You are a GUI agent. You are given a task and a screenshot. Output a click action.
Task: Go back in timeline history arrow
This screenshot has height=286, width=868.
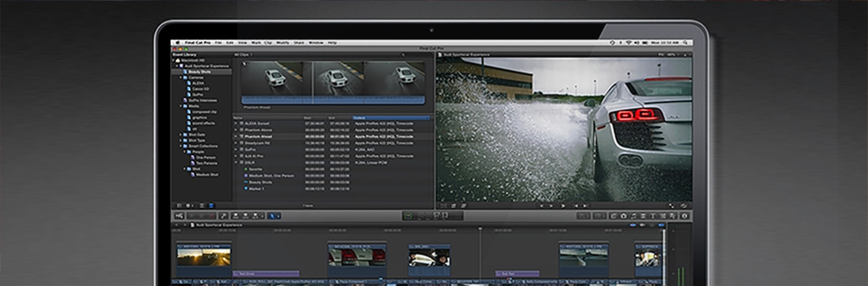176,225
